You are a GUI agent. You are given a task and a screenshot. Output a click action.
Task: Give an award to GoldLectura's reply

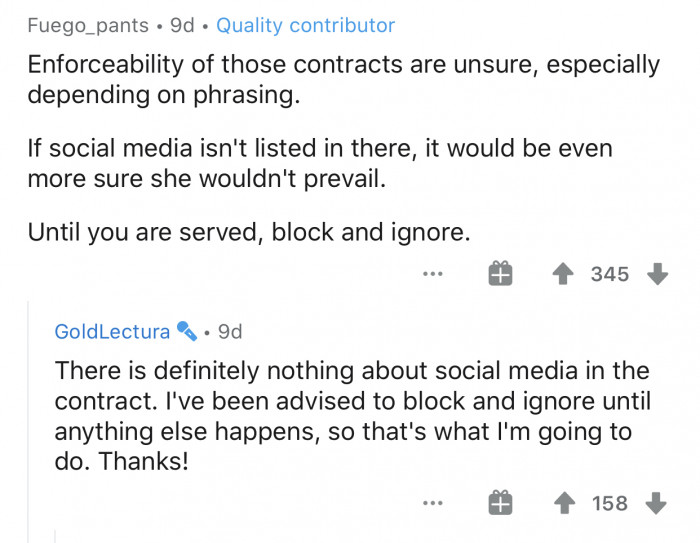tap(501, 504)
